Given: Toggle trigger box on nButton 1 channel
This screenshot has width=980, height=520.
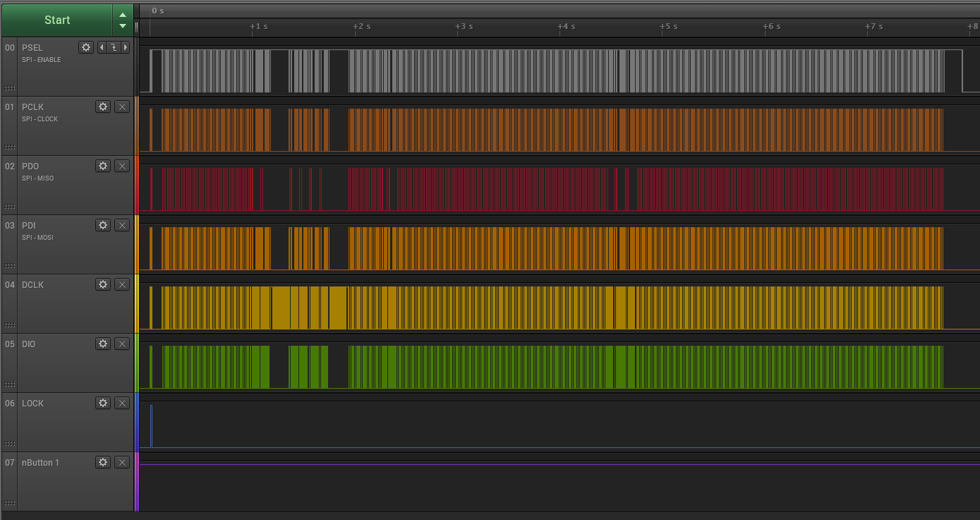Looking at the screenshot, I should click(x=122, y=462).
